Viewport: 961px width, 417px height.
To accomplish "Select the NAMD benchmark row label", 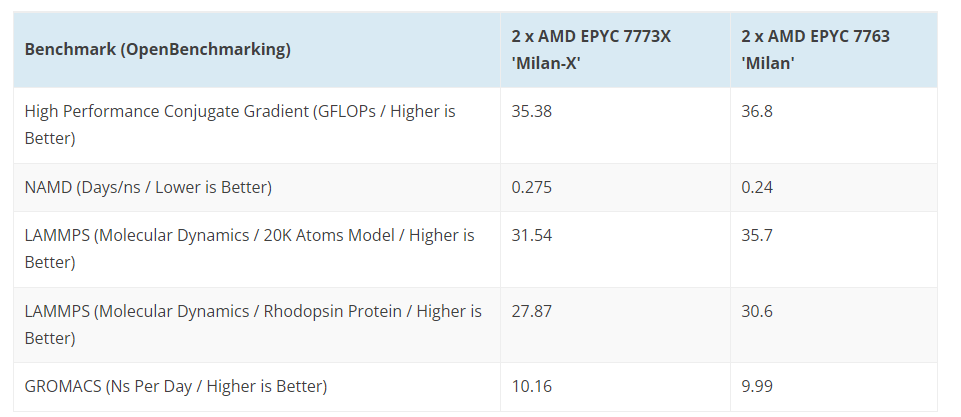I will pos(148,187).
